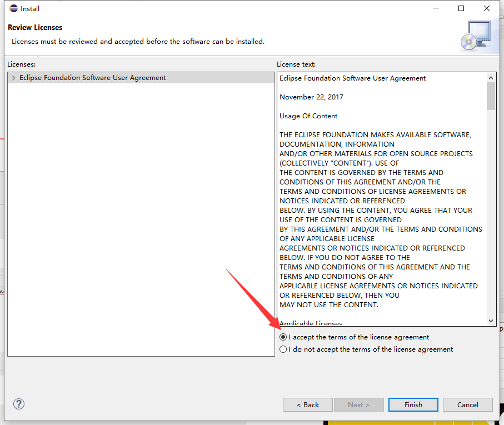Click the 'Review Licenses' heading
The width and height of the screenshot is (504, 425).
coord(35,28)
